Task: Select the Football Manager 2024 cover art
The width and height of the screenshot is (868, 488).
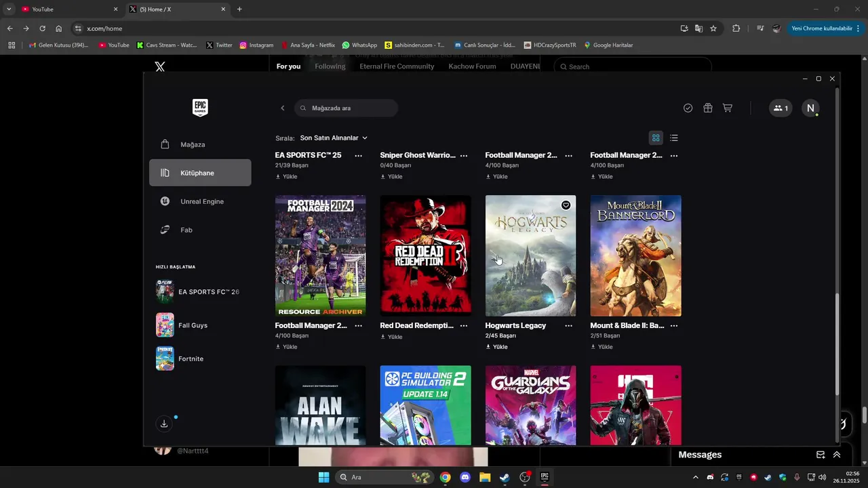Action: pos(320,256)
